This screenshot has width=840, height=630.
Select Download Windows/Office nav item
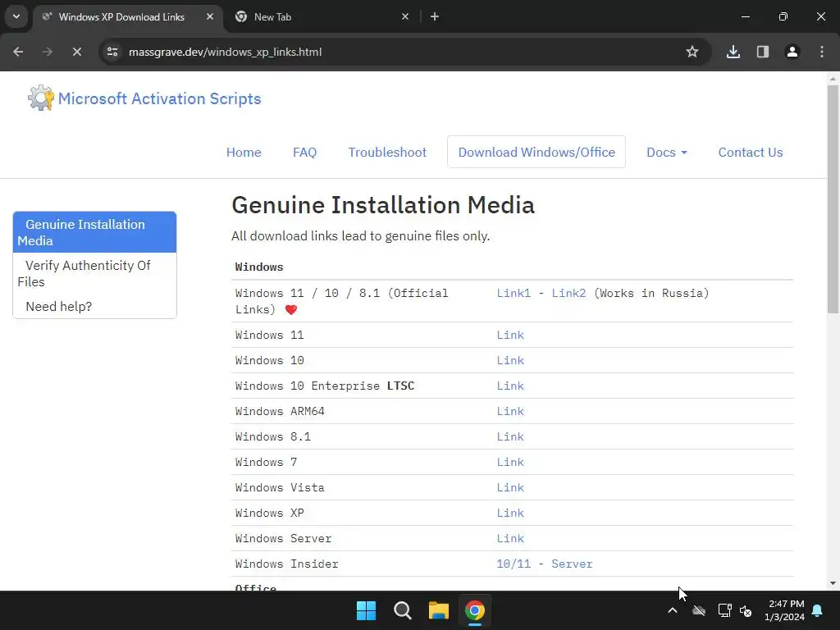[x=536, y=152]
